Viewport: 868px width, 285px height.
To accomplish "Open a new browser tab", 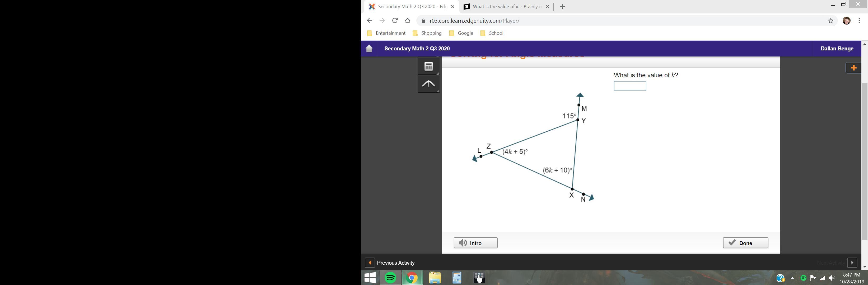I will [562, 7].
